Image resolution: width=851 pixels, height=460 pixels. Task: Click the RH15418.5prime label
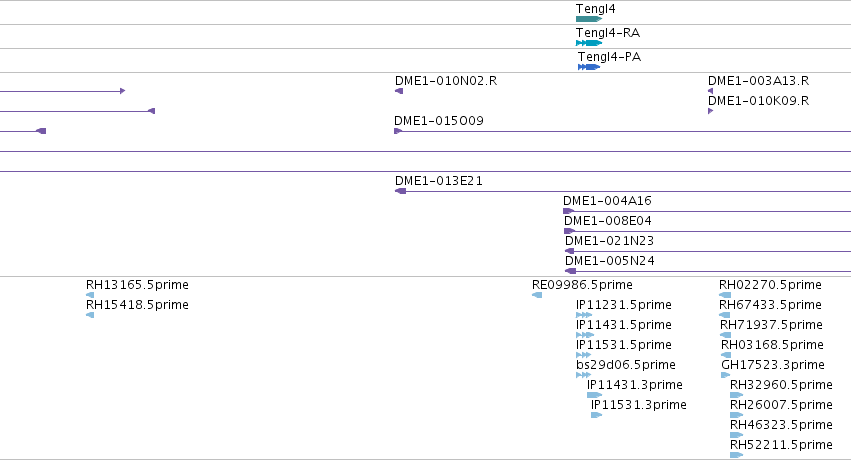click(x=137, y=305)
